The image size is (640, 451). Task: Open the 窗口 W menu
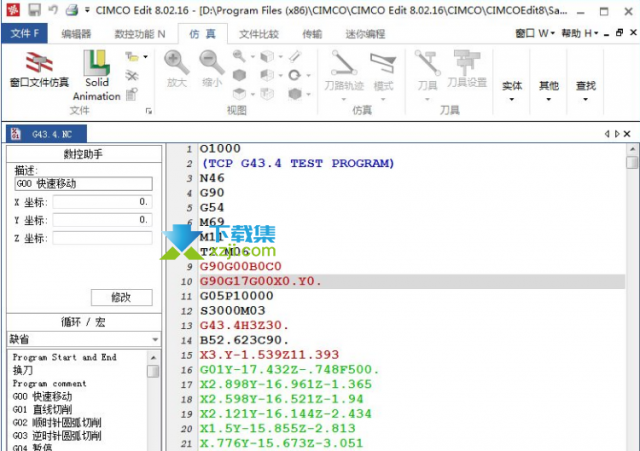click(535, 33)
